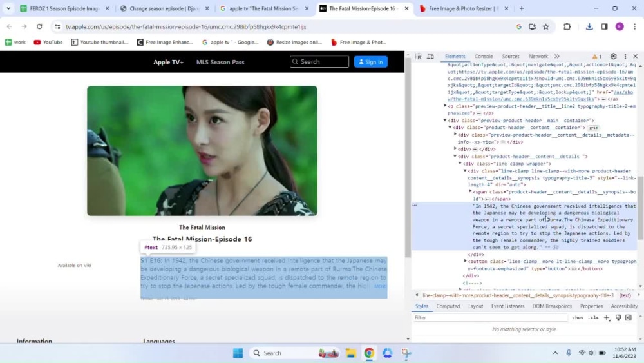Collapse the line-clamp-wrapper div
The height and width of the screenshot is (363, 644).
click(x=460, y=164)
